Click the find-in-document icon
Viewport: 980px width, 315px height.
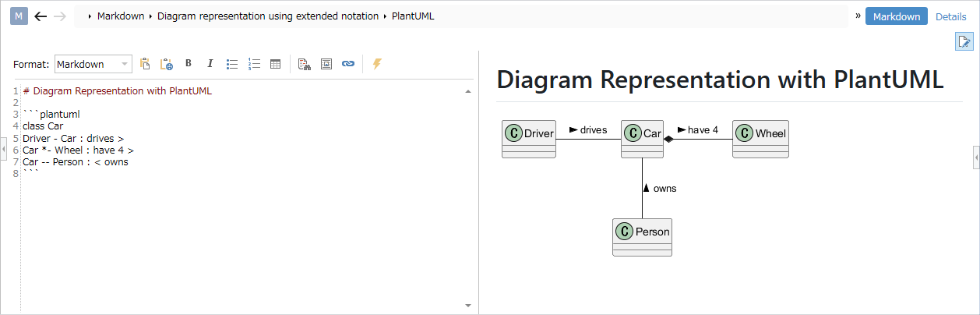[x=305, y=64]
